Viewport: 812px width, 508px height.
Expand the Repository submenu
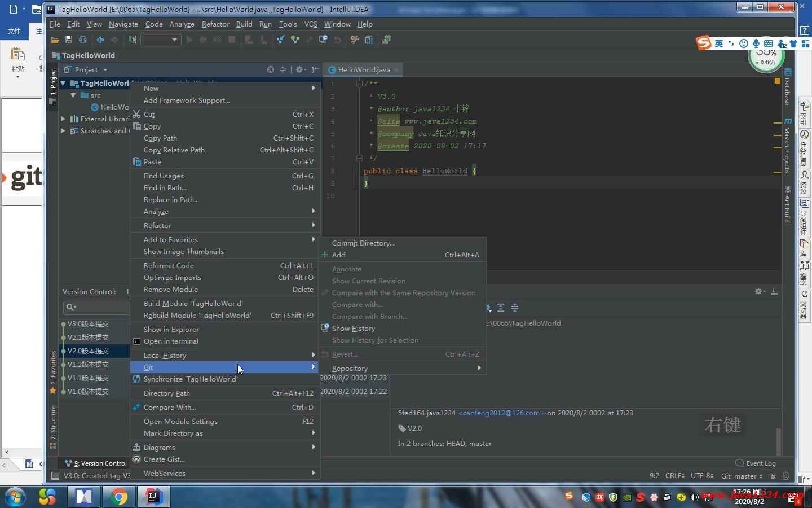click(403, 368)
